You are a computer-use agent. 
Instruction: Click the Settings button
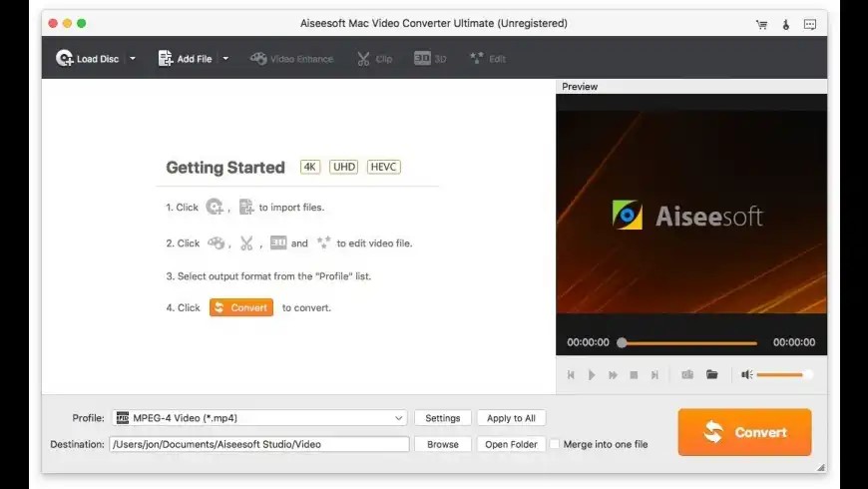442,418
